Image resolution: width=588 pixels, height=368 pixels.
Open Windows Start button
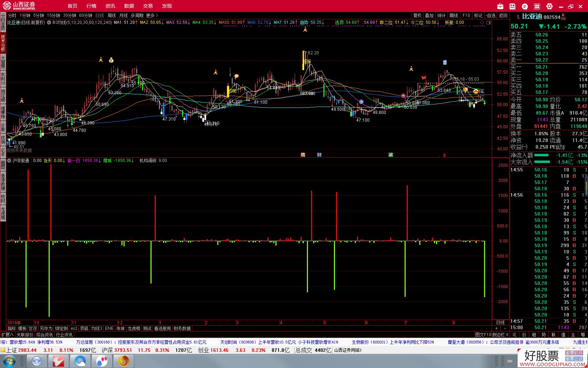pyautogui.click(x=9, y=361)
